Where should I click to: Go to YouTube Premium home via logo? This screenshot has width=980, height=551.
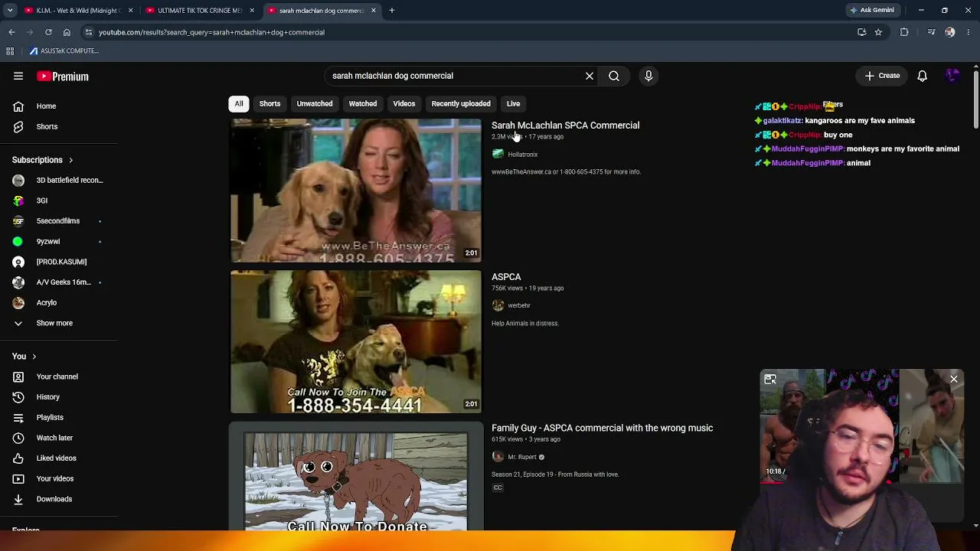[63, 77]
